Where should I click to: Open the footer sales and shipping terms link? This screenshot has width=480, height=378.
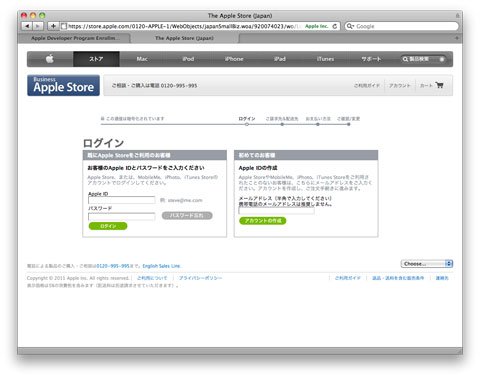pos(398,278)
